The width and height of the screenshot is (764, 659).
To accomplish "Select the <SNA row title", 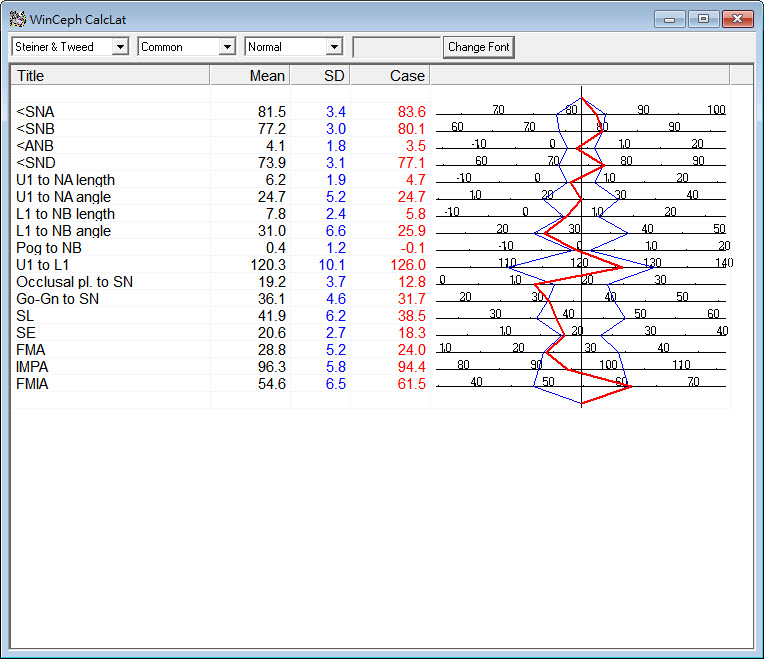I will coord(35,112).
